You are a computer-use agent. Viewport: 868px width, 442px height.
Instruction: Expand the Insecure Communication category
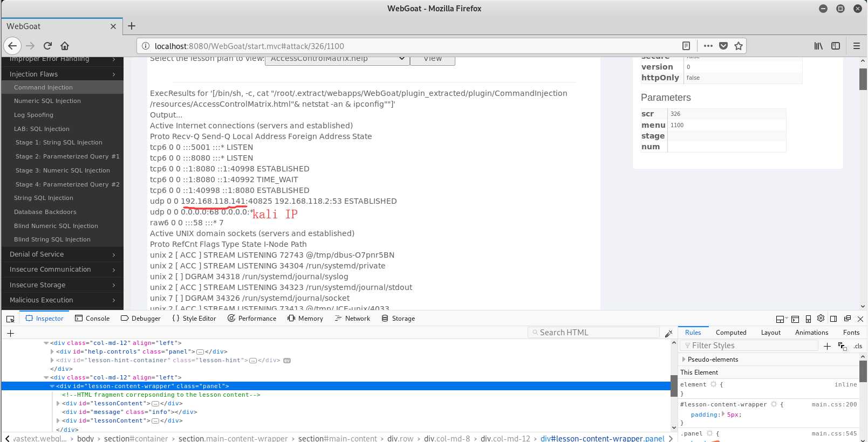62,269
